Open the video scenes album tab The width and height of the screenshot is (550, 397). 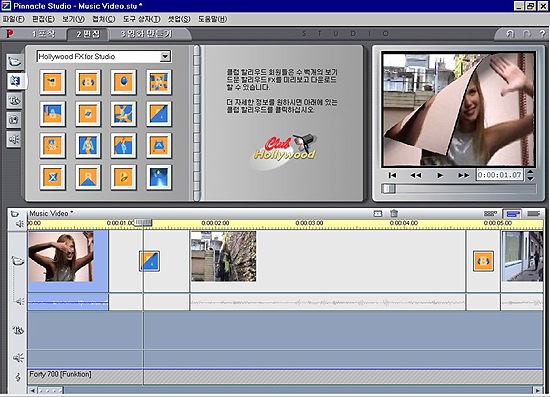pos(14,62)
